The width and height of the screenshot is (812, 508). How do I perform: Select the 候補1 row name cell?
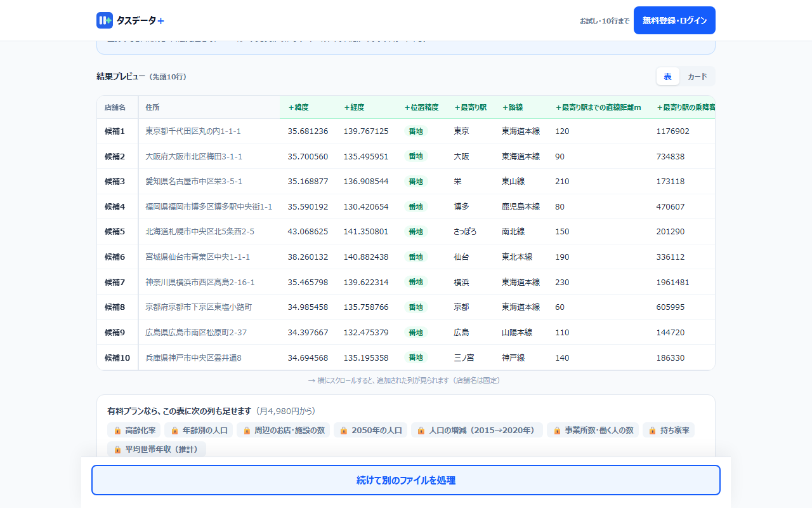(x=117, y=131)
